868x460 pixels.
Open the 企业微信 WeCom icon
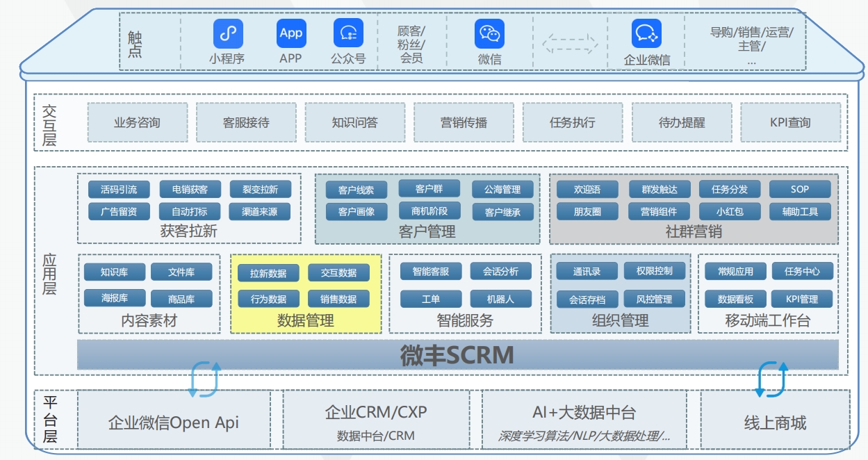tap(646, 33)
